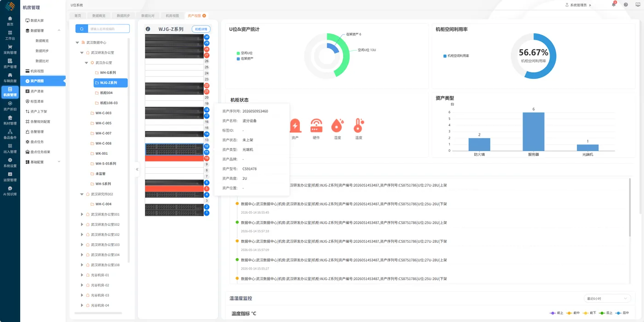Open 资产折旧 depreciation module

pyautogui.click(x=10, y=106)
